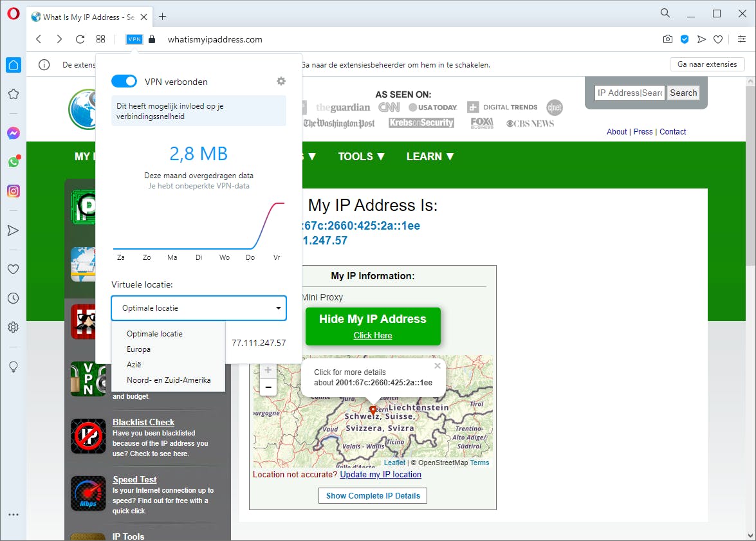Click the send-to-My-Flow arrow icon in address bar

pyautogui.click(x=701, y=39)
